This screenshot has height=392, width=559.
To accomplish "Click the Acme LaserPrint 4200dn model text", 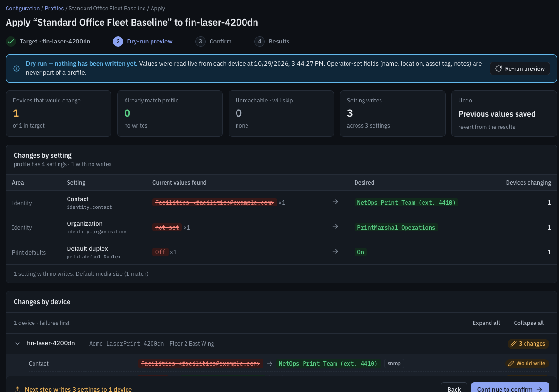I will tap(127, 344).
